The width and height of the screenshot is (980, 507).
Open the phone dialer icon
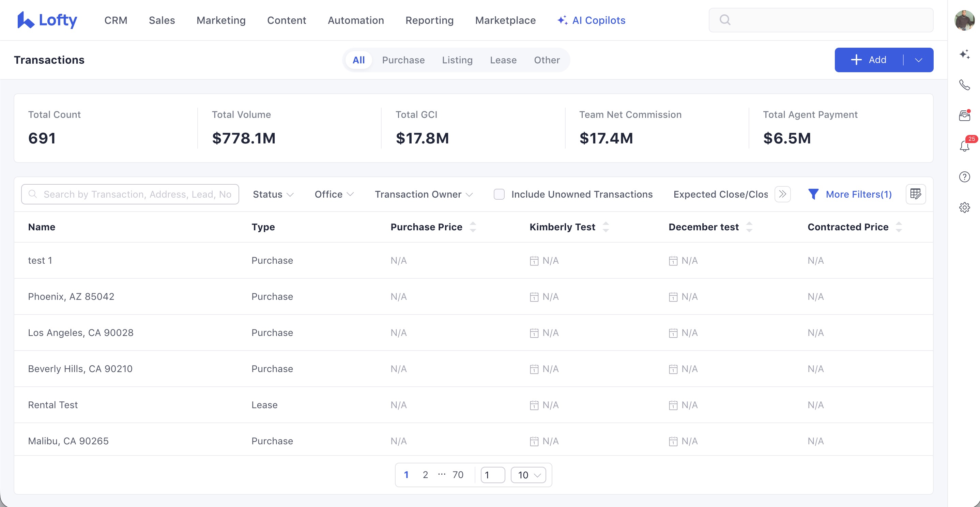(964, 84)
